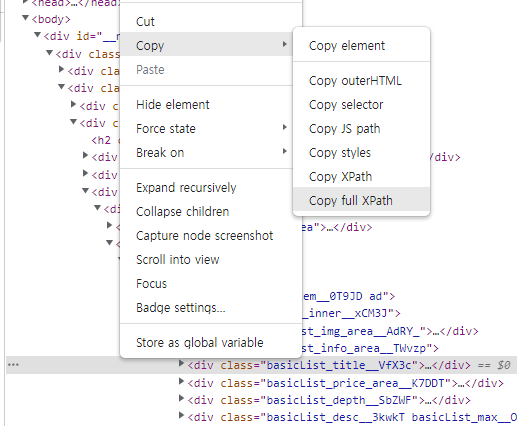Select the <body> tag text
This screenshot has width=517, height=426.
click(x=51, y=19)
